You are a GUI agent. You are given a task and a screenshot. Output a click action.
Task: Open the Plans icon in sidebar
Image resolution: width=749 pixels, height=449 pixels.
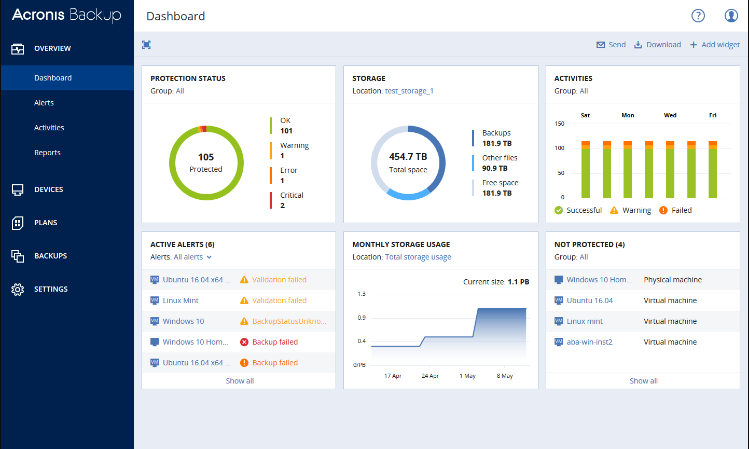18,223
